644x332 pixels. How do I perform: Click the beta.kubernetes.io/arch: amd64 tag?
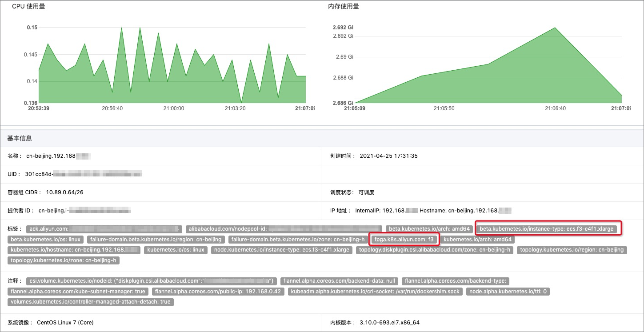pos(429,229)
